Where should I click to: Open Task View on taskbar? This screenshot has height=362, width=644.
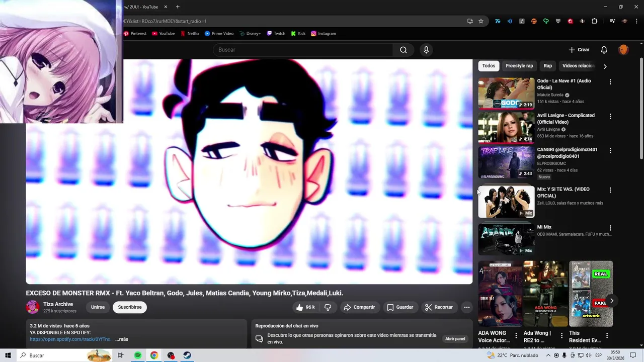coord(121,355)
